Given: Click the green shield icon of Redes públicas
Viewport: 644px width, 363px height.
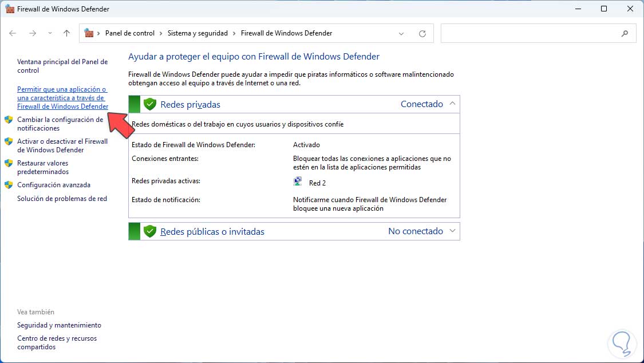Looking at the screenshot, I should [x=150, y=231].
